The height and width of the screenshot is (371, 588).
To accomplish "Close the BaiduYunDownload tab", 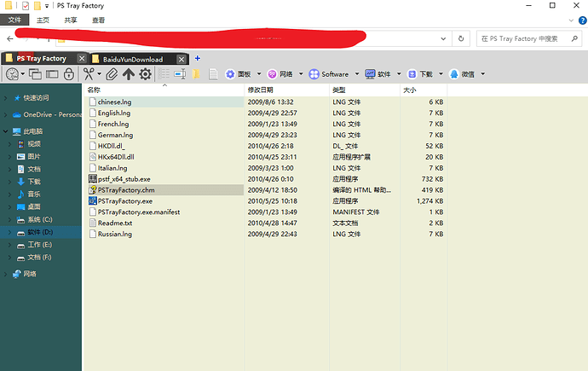I will coord(182,59).
